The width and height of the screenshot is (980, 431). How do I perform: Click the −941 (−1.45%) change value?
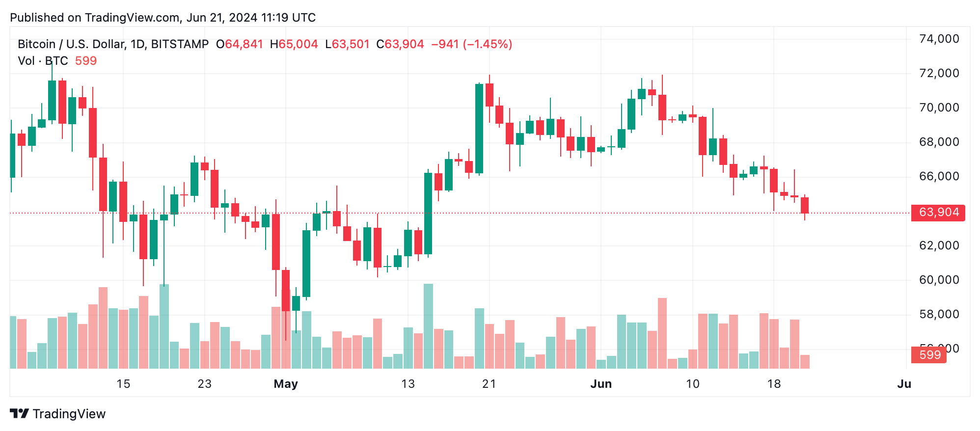471,44
